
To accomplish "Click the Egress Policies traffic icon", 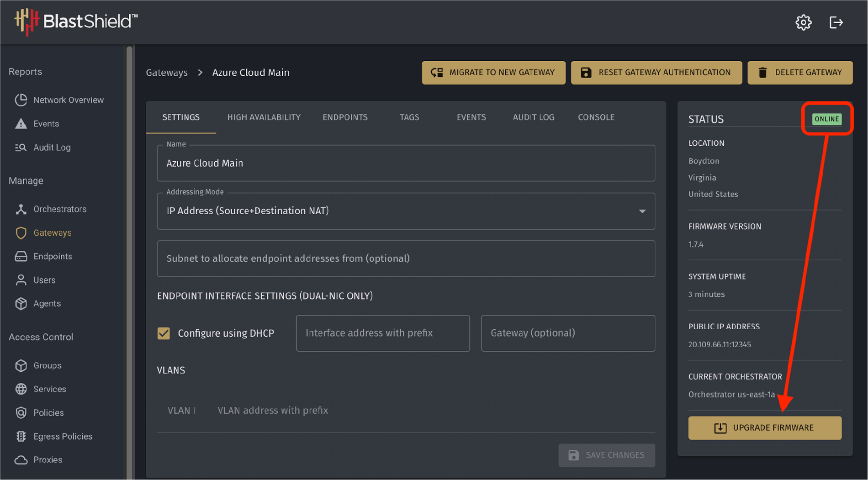I will tap(21, 437).
